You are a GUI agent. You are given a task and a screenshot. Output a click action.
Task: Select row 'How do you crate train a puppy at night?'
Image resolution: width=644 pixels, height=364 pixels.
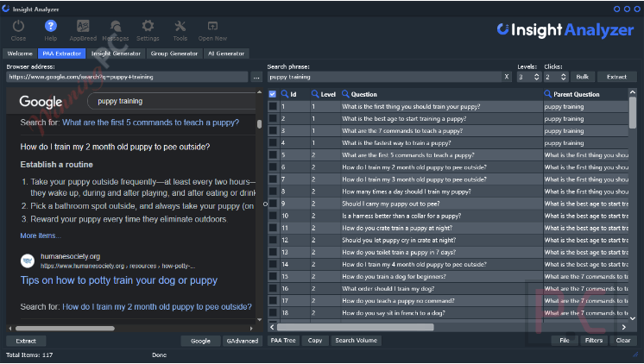(448, 228)
